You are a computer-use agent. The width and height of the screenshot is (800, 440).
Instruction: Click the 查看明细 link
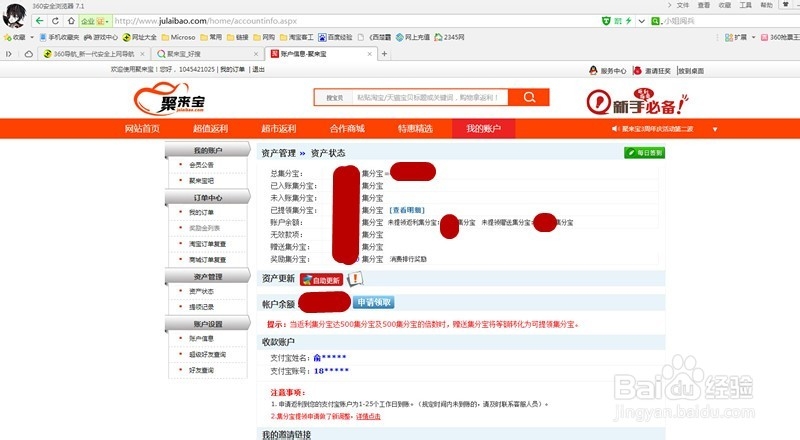tap(407, 210)
